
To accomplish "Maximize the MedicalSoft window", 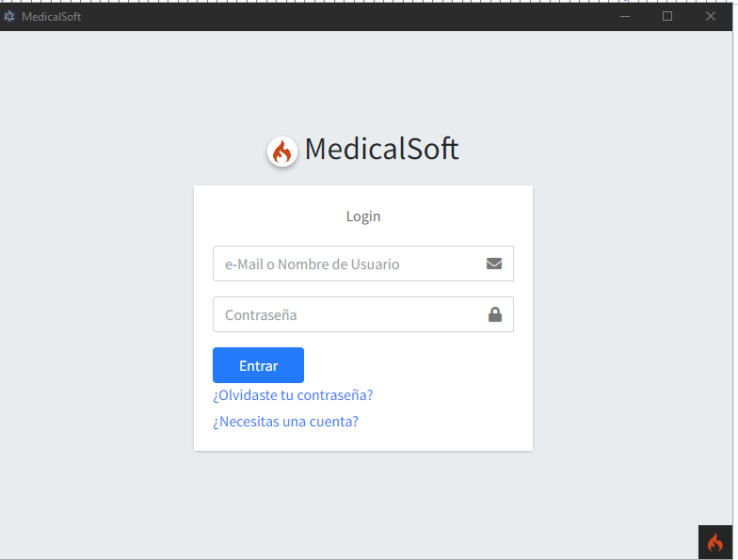I will click(667, 16).
